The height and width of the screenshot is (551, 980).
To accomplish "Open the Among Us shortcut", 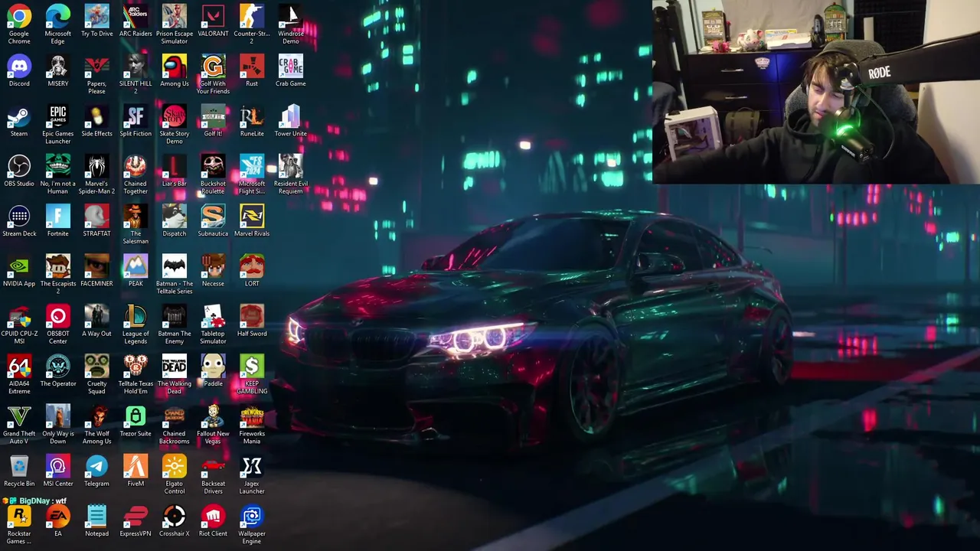I will (x=175, y=70).
